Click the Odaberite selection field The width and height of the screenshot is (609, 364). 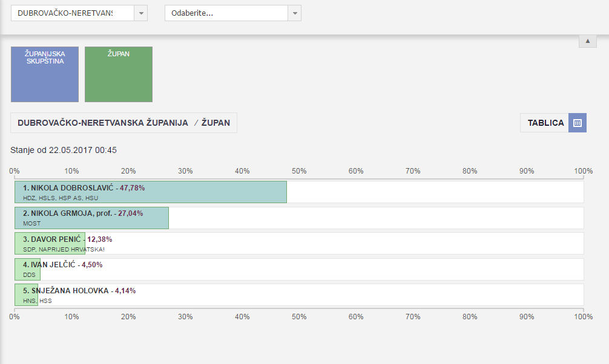tap(226, 13)
